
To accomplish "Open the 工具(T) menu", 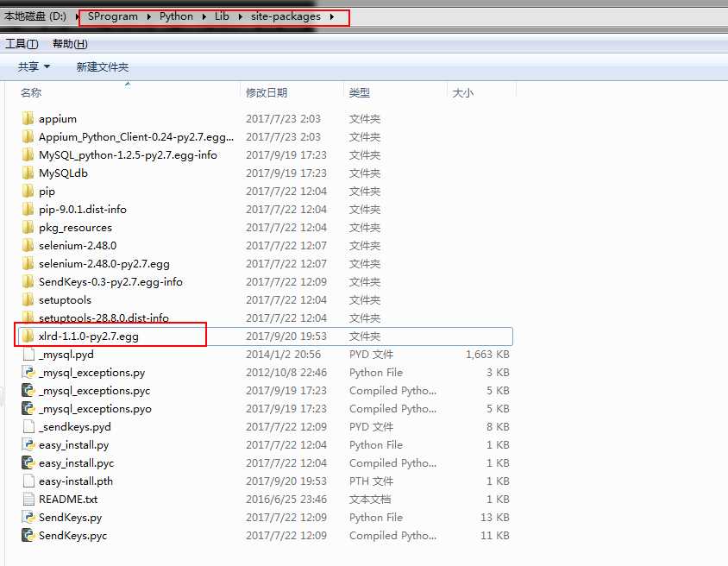I will click(22, 44).
